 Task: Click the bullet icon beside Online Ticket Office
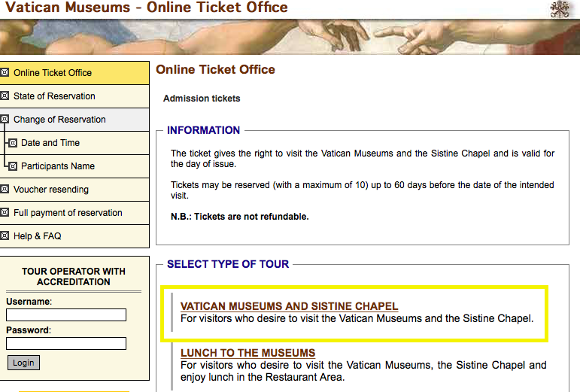5,72
